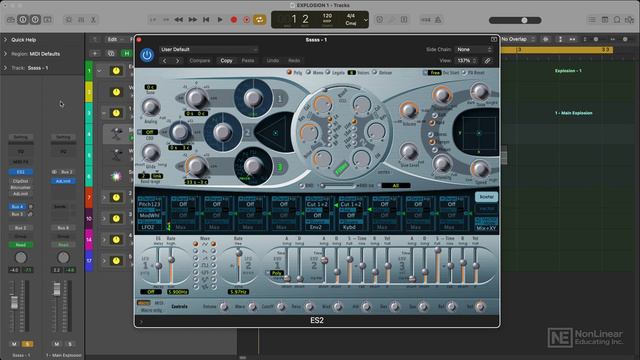Mute the Sssss - 1 channel strip
The width and height of the screenshot is (640, 360).
(x=14, y=344)
